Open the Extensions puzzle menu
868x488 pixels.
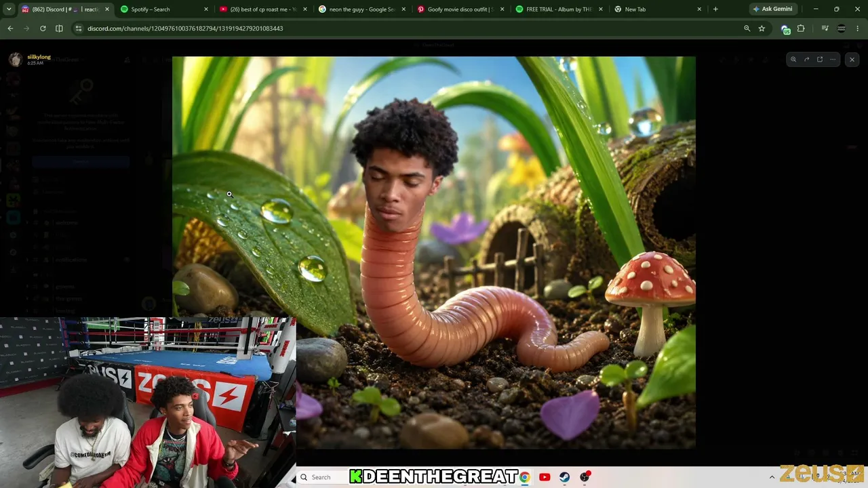tap(801, 28)
